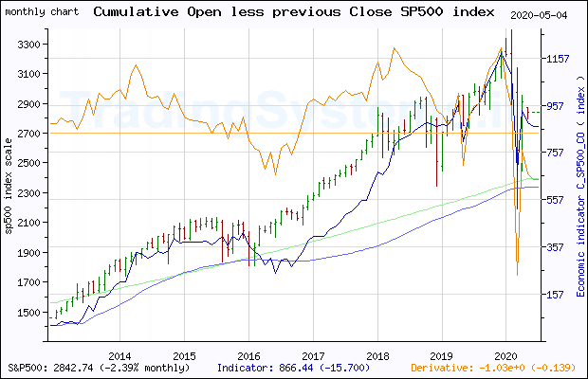588x379 pixels.
Task: Select the 3100 tick on the left axis
Action: tap(28, 74)
